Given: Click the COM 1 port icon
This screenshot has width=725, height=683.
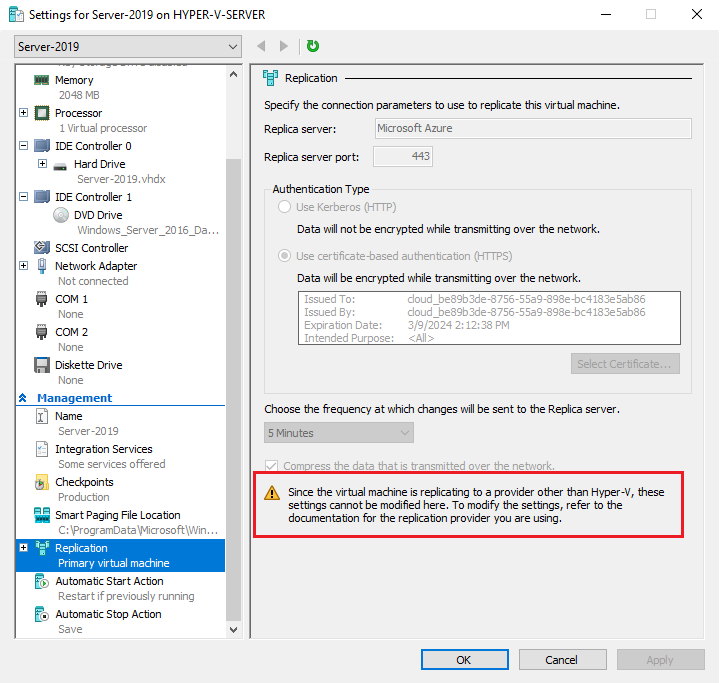Looking at the screenshot, I should 42,299.
